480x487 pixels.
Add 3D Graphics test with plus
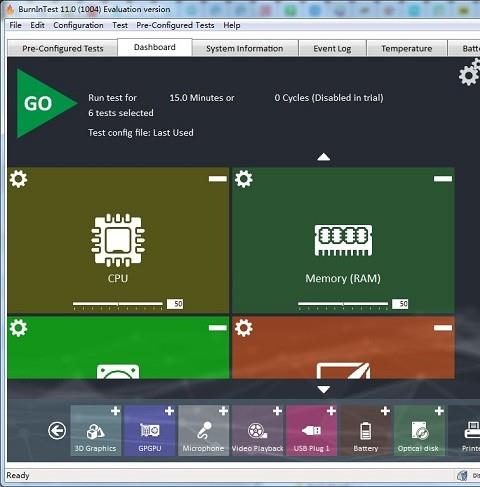(x=115, y=411)
